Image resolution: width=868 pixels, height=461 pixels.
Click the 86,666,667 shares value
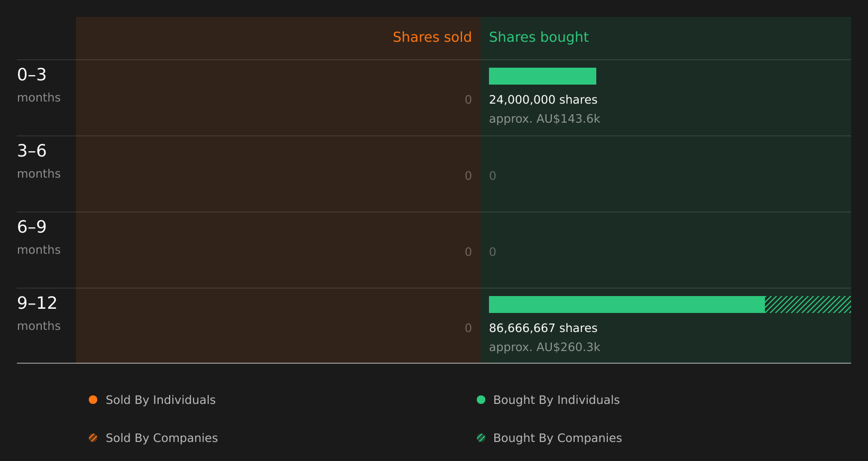click(x=543, y=328)
